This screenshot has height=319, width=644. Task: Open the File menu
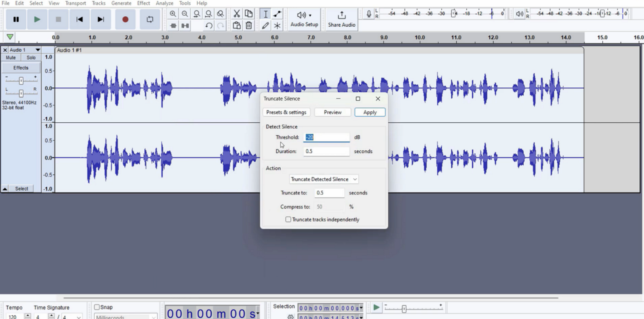5,3
